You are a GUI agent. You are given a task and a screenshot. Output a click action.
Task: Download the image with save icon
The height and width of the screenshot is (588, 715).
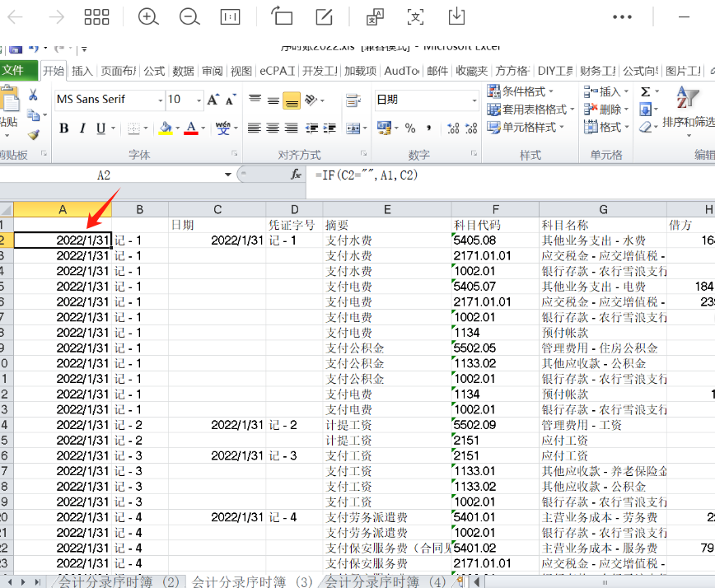pyautogui.click(x=456, y=16)
